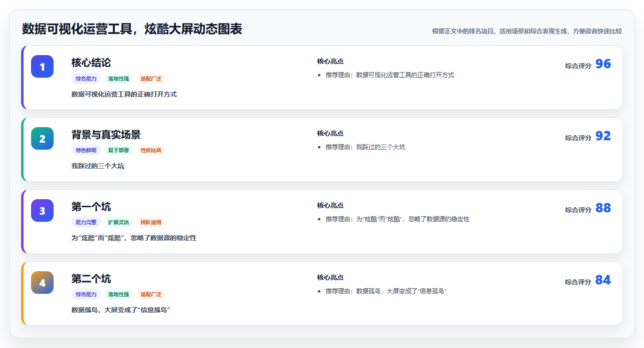Click the 性价比高 tag
This screenshot has height=348, width=644.
pos(151,151)
